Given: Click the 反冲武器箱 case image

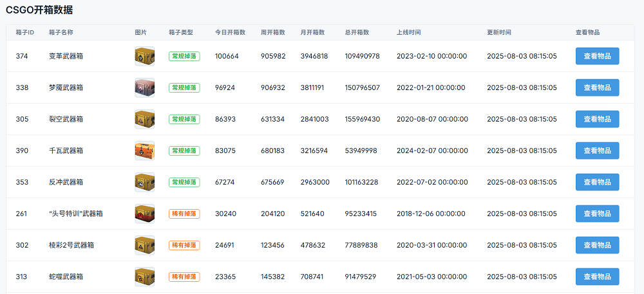Looking at the screenshot, I should click(144, 182).
